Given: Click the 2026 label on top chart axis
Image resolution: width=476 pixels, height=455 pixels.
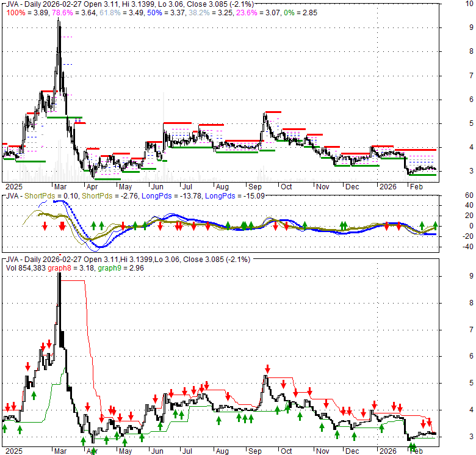Looking at the screenshot, I should click(x=388, y=186).
